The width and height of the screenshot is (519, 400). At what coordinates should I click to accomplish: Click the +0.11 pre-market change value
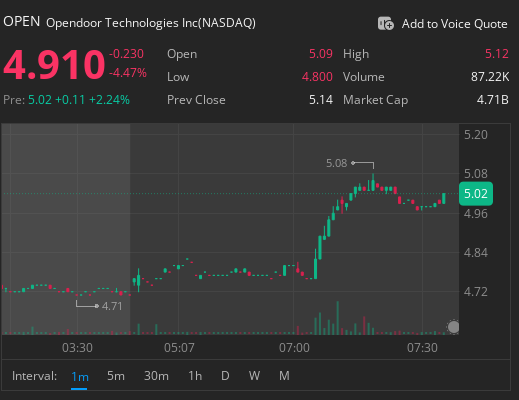pos(70,100)
